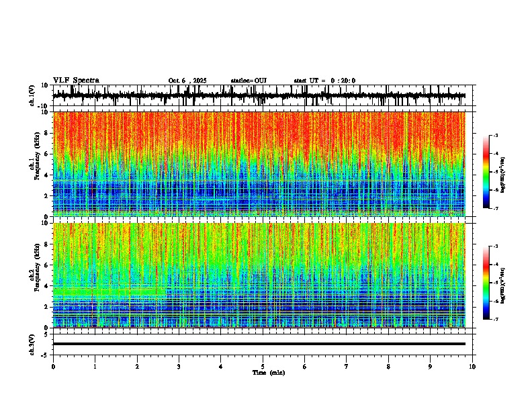Click the '10' tick on the Time axis
This screenshot has width=532, height=411.
[x=472, y=367]
